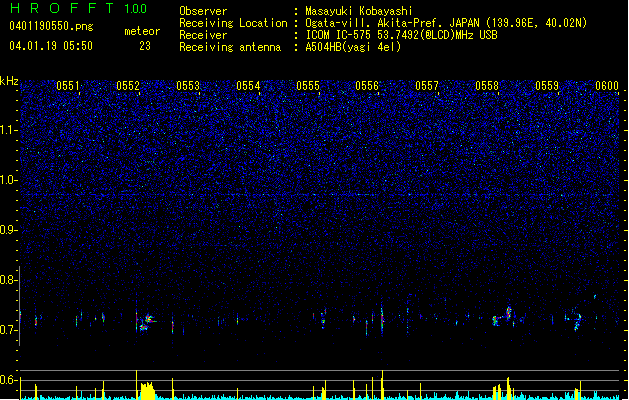
Task: Click the 0558 time label
Action: [x=487, y=86]
